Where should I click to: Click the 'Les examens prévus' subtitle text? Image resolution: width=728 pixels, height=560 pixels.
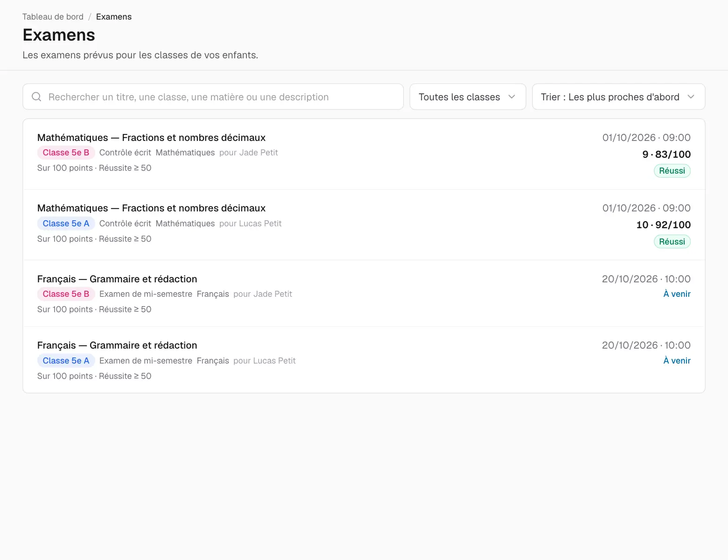[140, 55]
